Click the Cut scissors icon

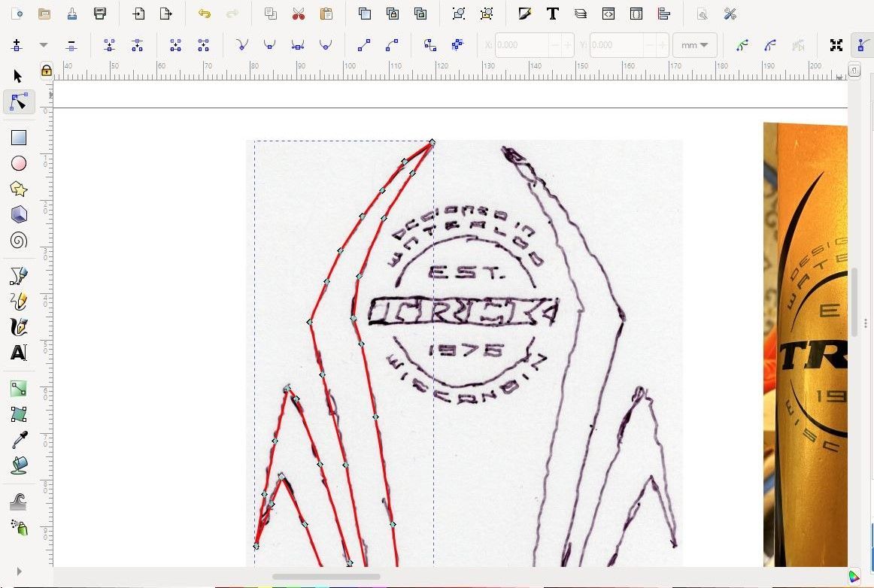tap(298, 14)
